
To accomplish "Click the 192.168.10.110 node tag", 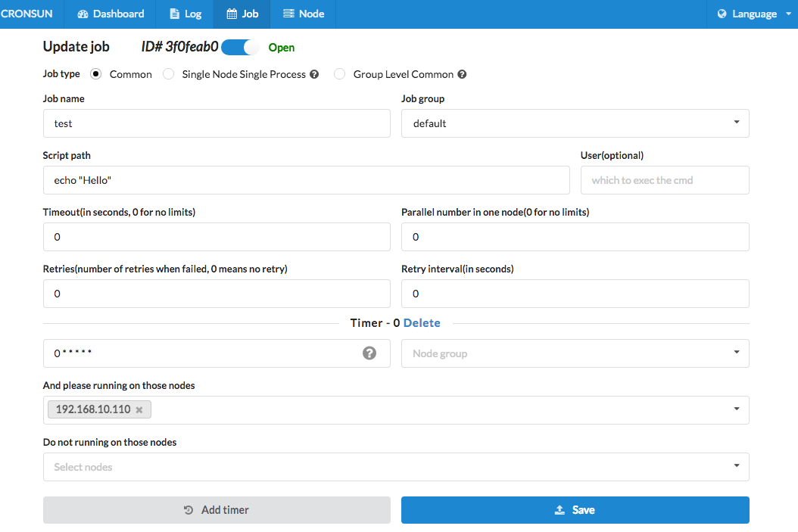I will pyautogui.click(x=99, y=409).
